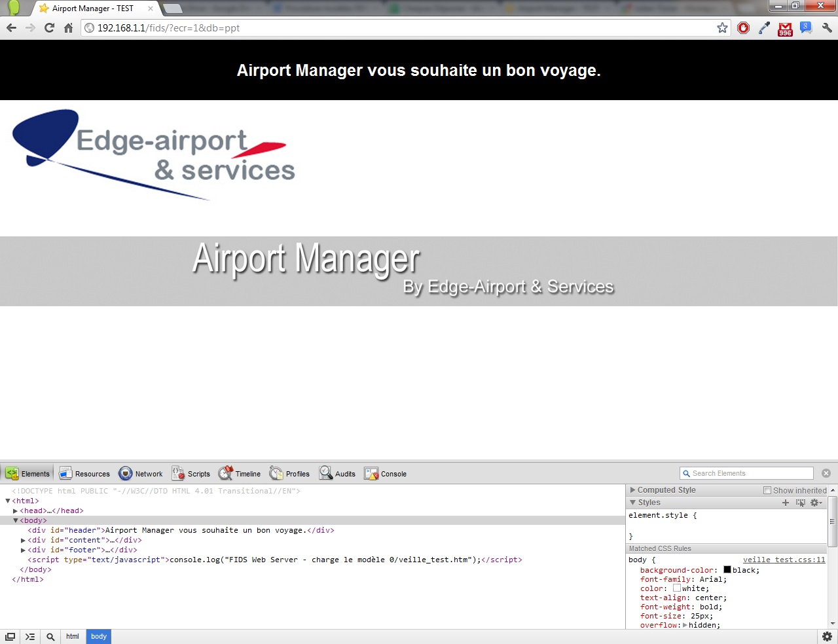Viewport: 838px width, 644px height.
Task: Expand the Computed Style section
Action: click(633, 490)
